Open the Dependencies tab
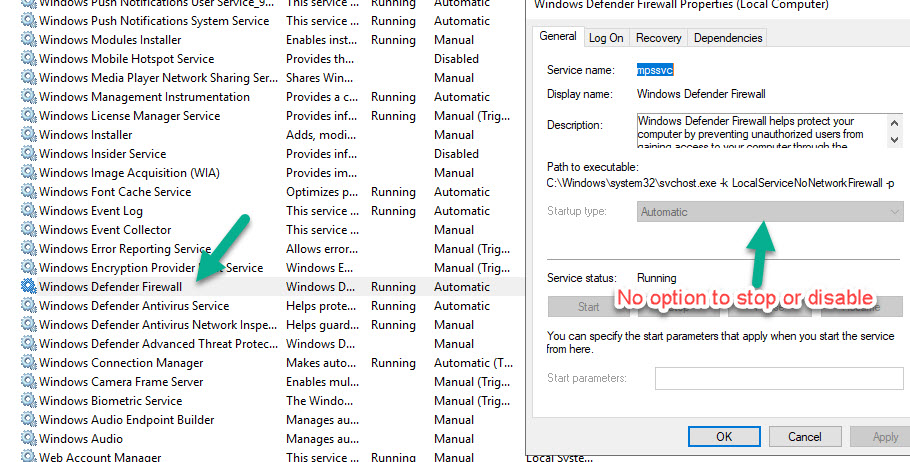 click(728, 38)
